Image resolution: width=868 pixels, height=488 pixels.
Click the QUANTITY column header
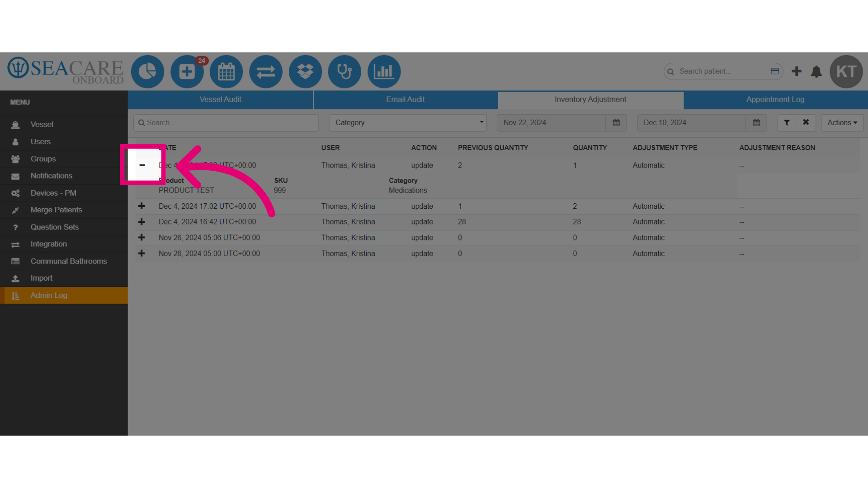(590, 148)
